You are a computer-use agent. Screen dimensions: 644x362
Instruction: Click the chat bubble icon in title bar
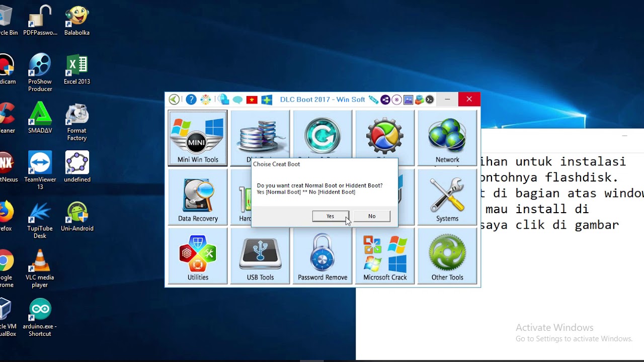tap(237, 100)
